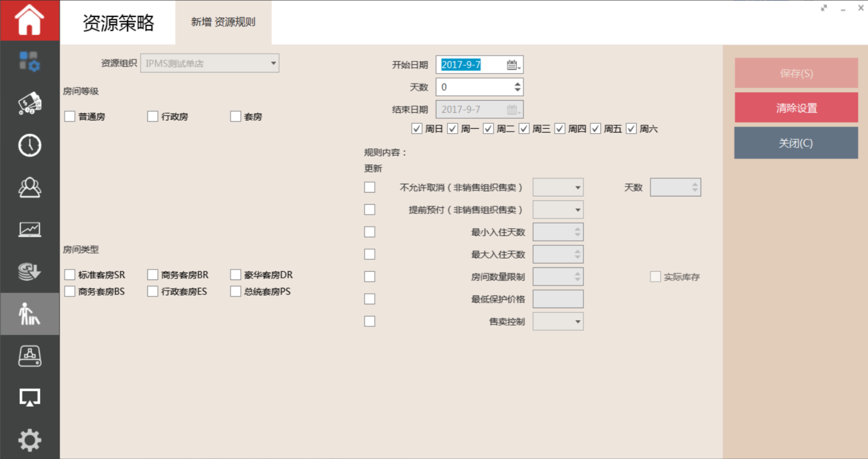Open calendar picker for 开始日期
This screenshot has width=868, height=459.
coord(512,65)
